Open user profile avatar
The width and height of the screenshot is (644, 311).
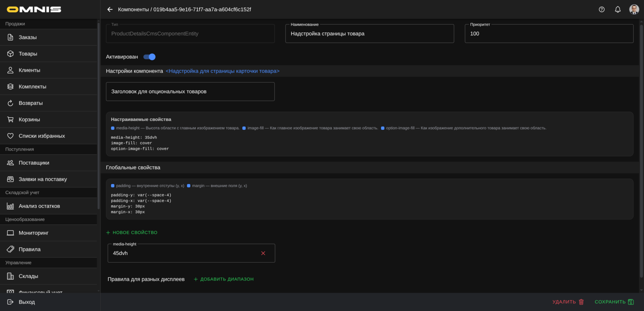pyautogui.click(x=634, y=9)
